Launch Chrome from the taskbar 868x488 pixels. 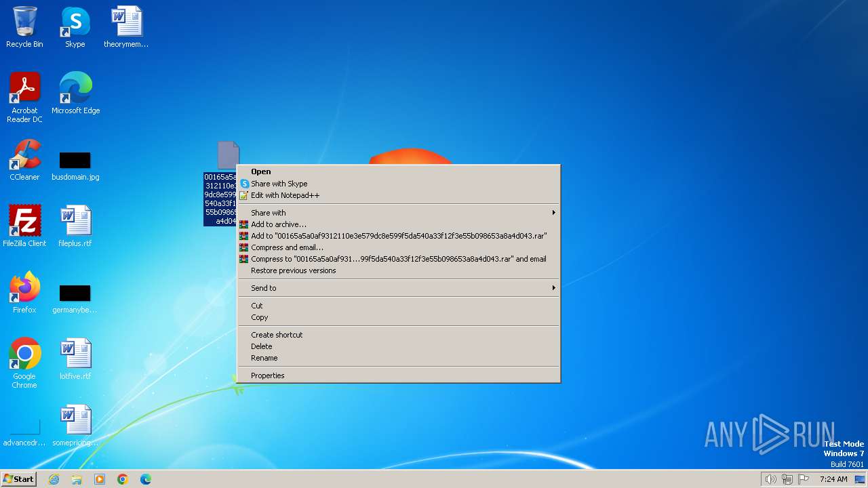click(123, 479)
